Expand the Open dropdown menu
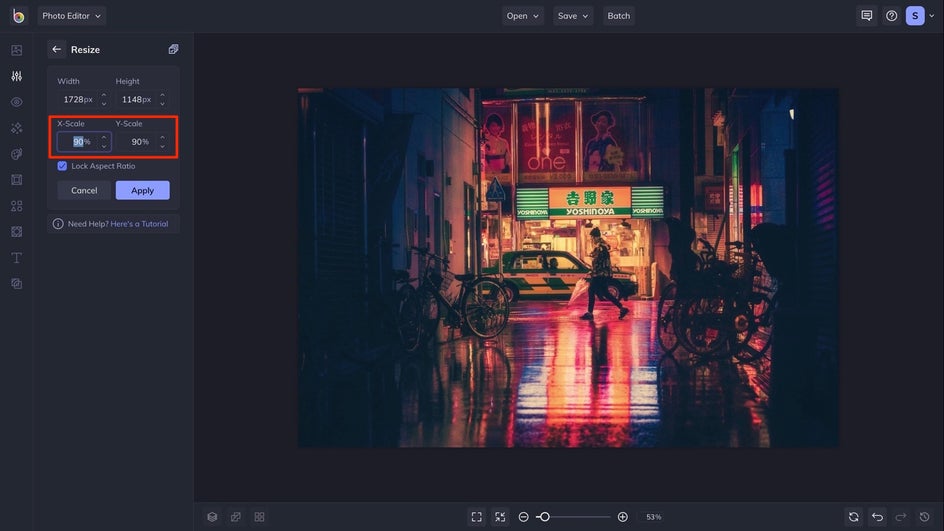Viewport: 944px width, 531px height. [x=523, y=16]
